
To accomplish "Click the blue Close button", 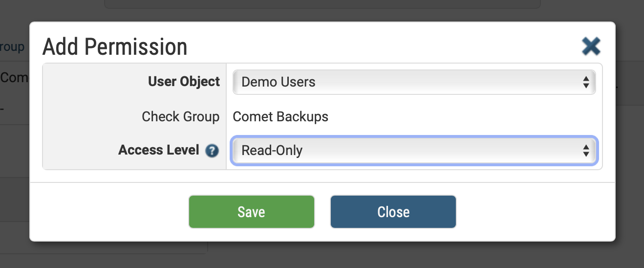I will [x=393, y=212].
